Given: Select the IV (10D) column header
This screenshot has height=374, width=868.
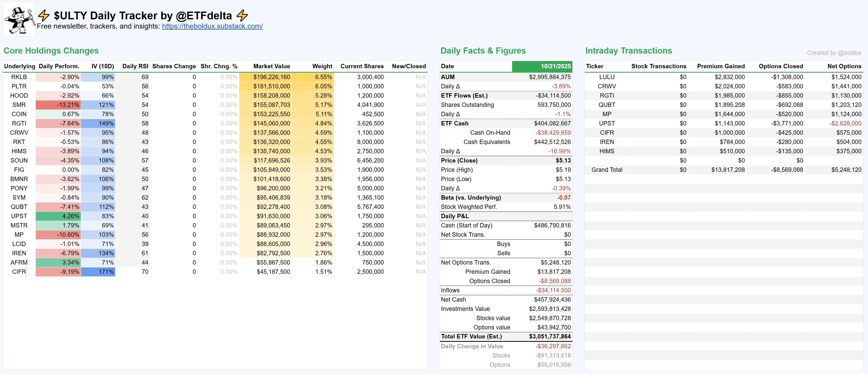Looking at the screenshot, I should pyautogui.click(x=102, y=66).
